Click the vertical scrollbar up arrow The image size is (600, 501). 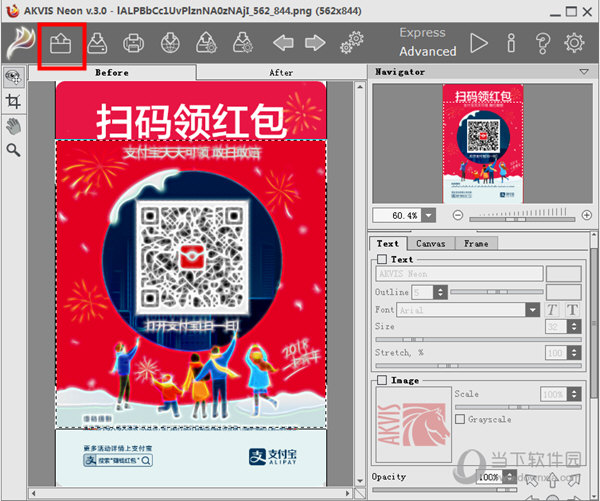click(x=360, y=87)
